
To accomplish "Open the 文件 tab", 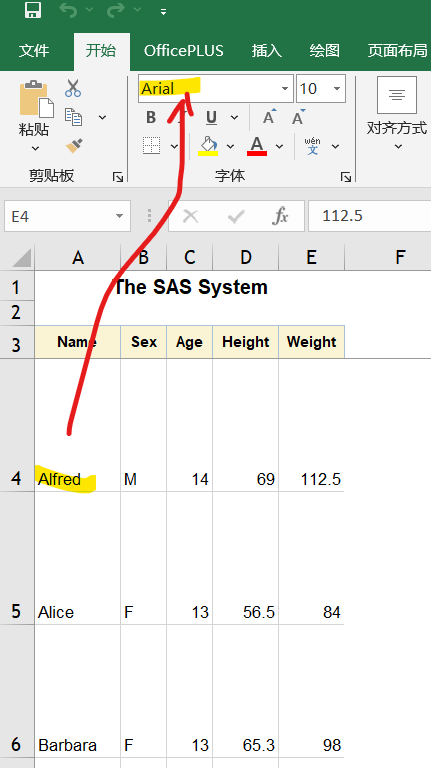I will point(34,50).
